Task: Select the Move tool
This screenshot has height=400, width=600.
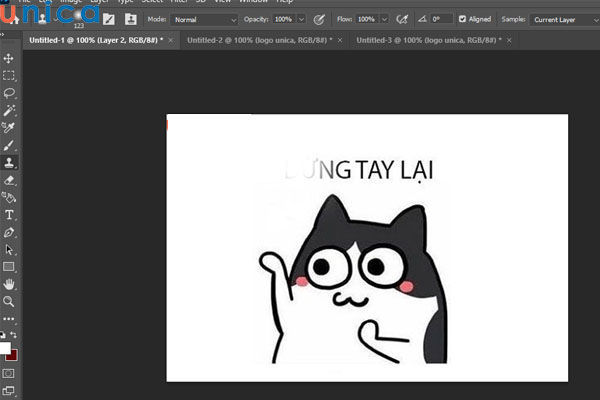Action: pos(9,58)
